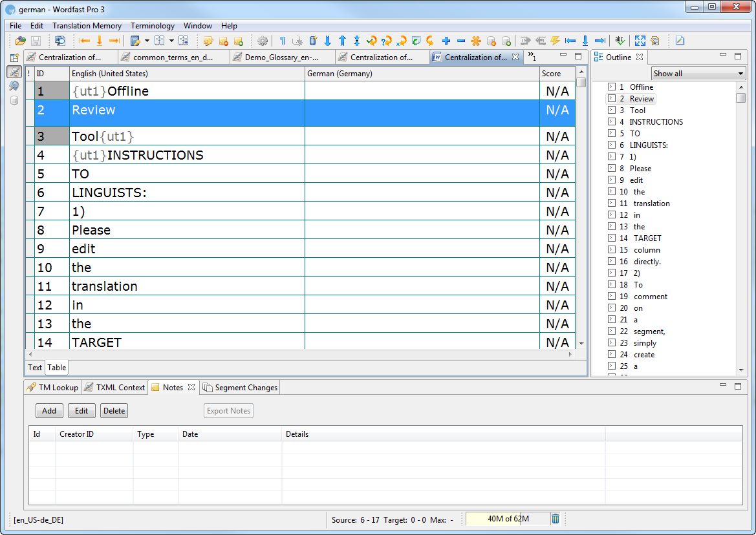Click the blue minus toolbar icon
This screenshot has width=756, height=535.
461,41
